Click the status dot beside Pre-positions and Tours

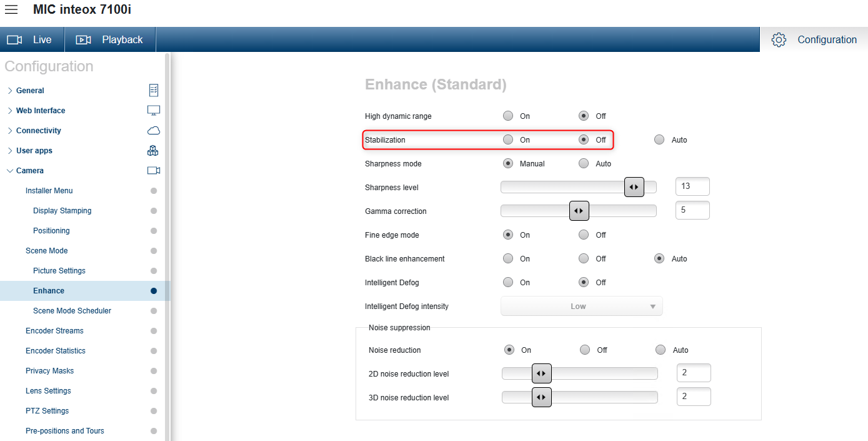point(154,431)
